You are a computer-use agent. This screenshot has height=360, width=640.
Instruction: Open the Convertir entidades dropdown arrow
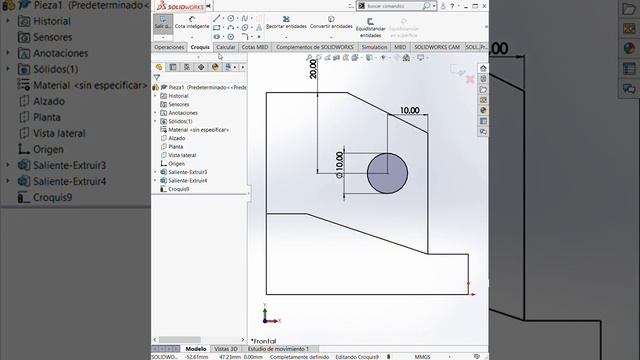tap(331, 37)
